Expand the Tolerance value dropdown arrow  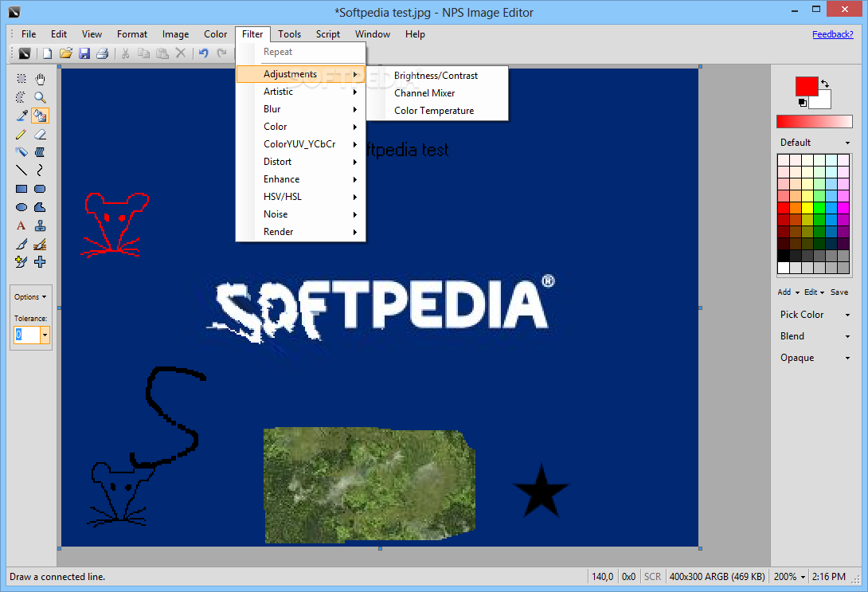tap(45, 335)
